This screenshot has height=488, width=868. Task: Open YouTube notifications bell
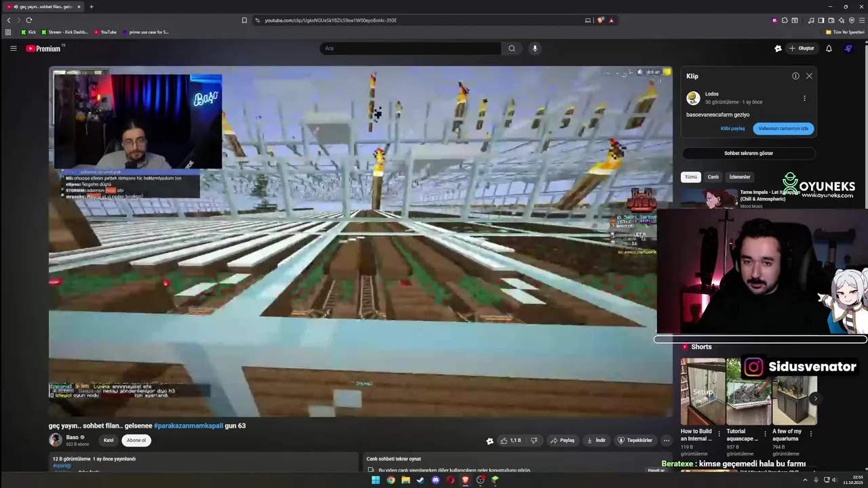point(829,48)
